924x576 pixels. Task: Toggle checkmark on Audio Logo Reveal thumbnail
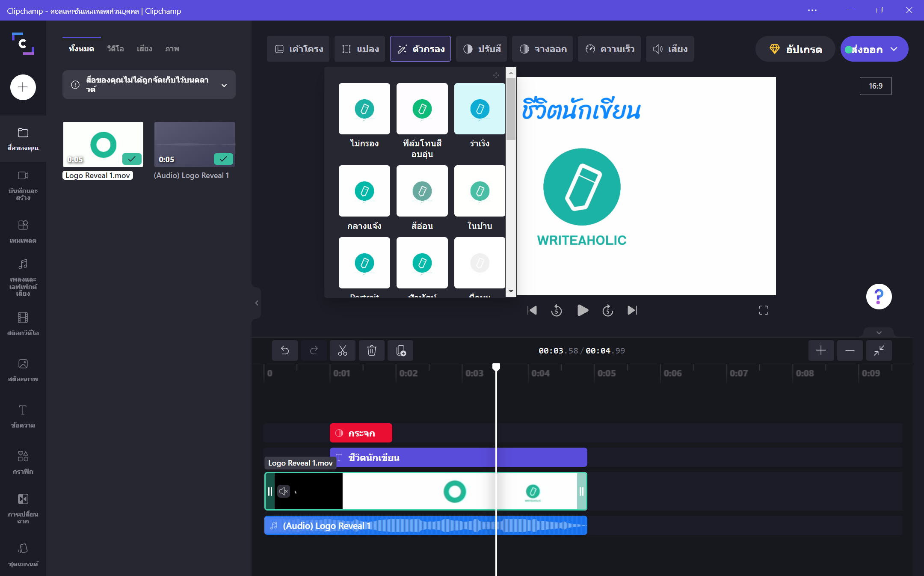click(x=223, y=159)
